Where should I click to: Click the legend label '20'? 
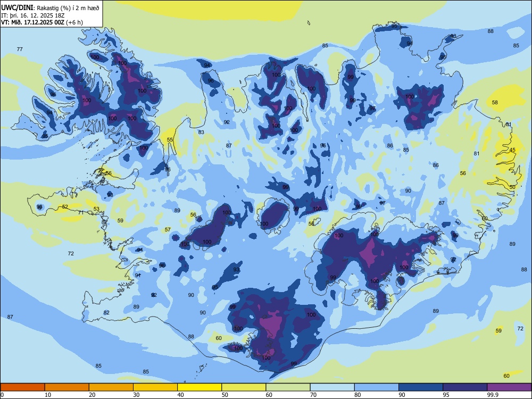(92, 395)
